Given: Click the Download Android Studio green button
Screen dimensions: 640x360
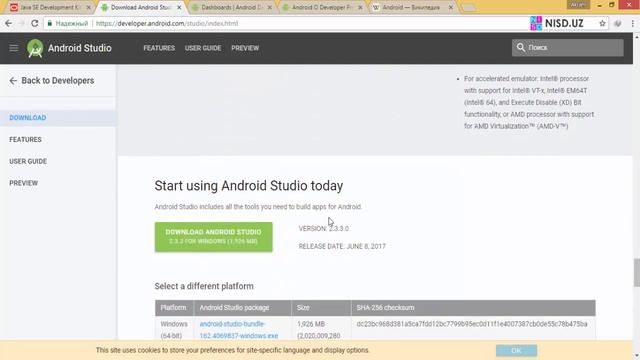Looking at the screenshot, I should click(213, 237).
